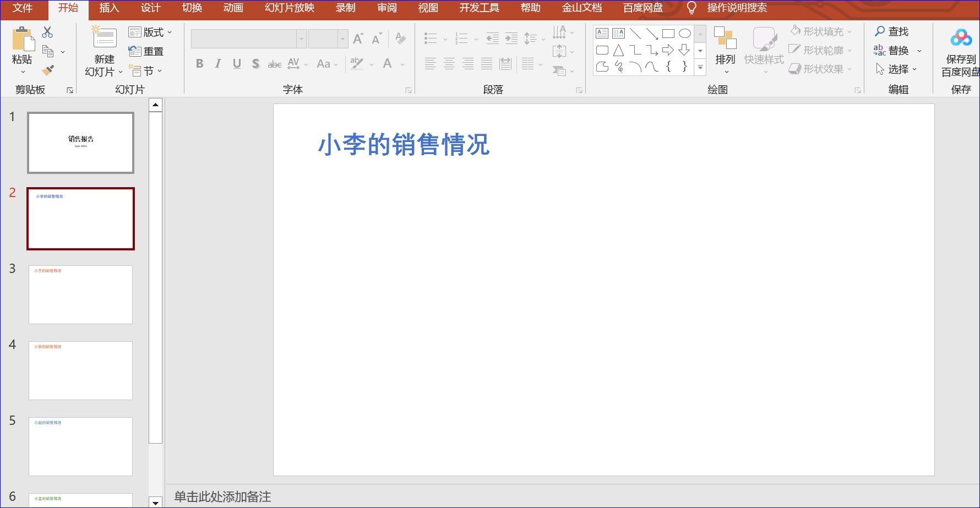Open the Paragraph dialog launcher
The width and height of the screenshot is (980, 508).
[579, 90]
